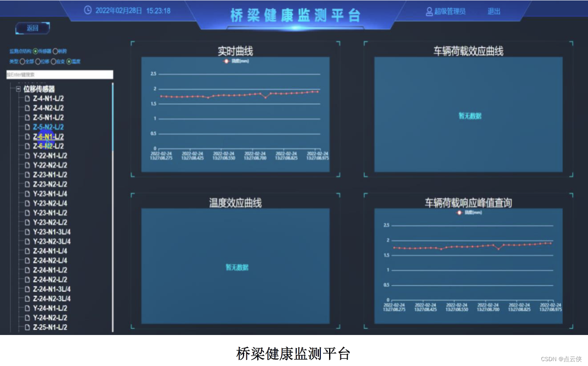Screen dimensions: 588x366
Task: Select sensor Y-24-N1-L/2 in tree
Action: click(50, 308)
